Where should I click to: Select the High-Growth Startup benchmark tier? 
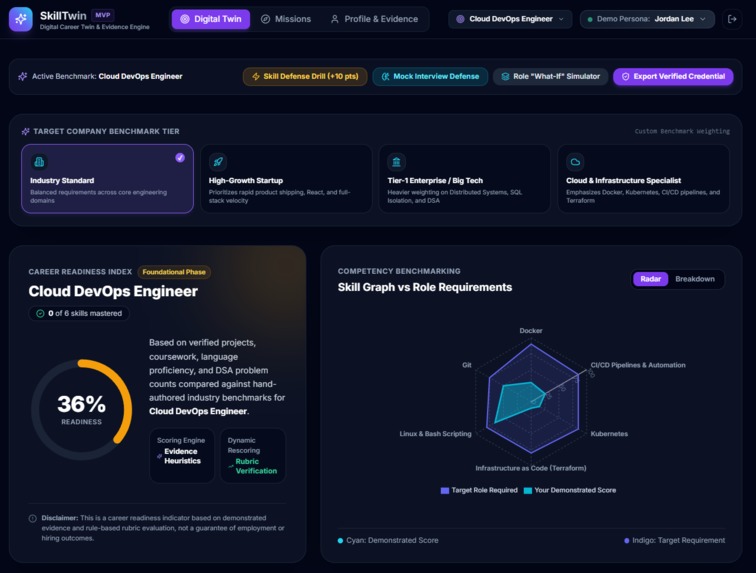286,179
